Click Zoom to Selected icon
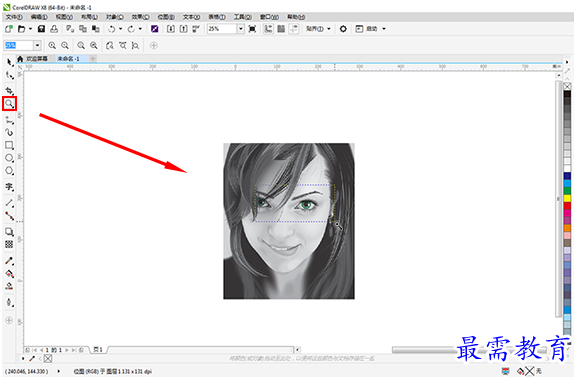This screenshot has width=578, height=380. click(81, 45)
